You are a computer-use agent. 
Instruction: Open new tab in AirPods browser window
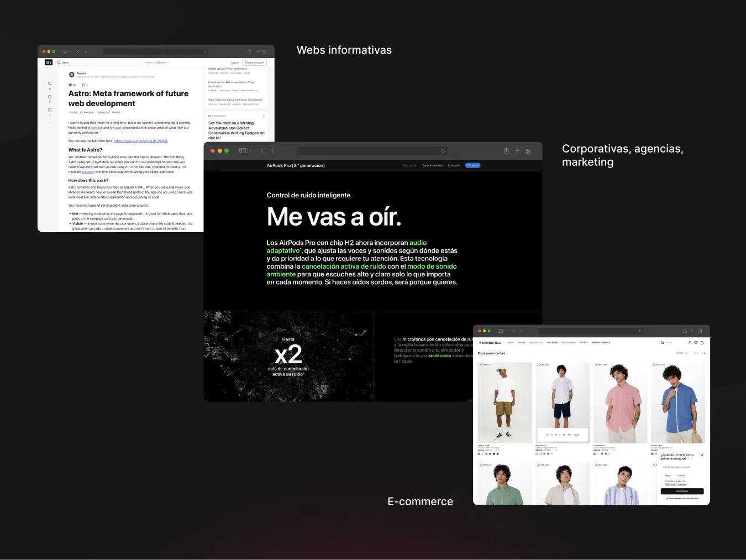[517, 150]
